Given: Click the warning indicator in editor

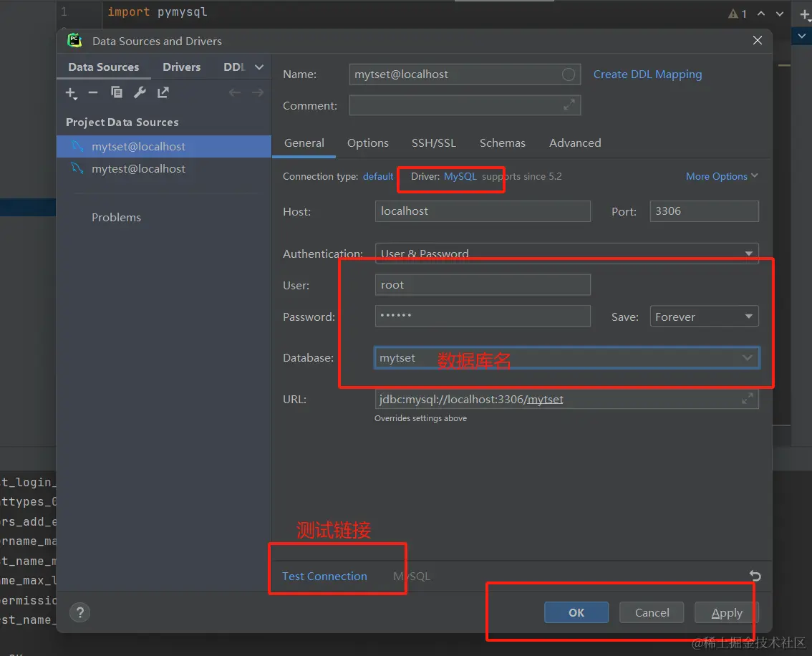Looking at the screenshot, I should (738, 14).
